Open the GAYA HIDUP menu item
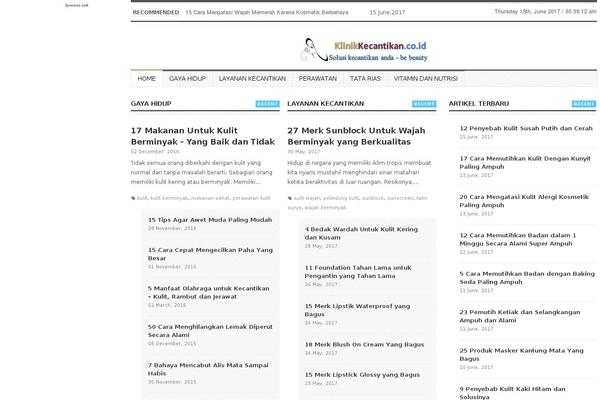 tap(188, 78)
